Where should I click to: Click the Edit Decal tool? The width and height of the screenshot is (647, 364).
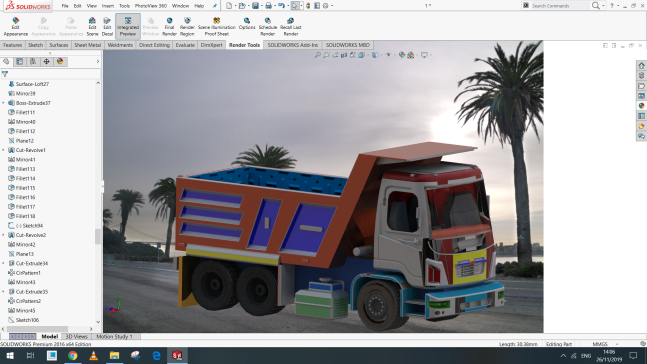[107, 27]
